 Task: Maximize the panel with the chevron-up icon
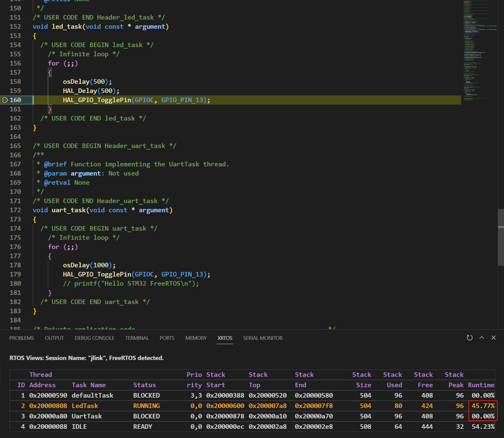coord(482,338)
